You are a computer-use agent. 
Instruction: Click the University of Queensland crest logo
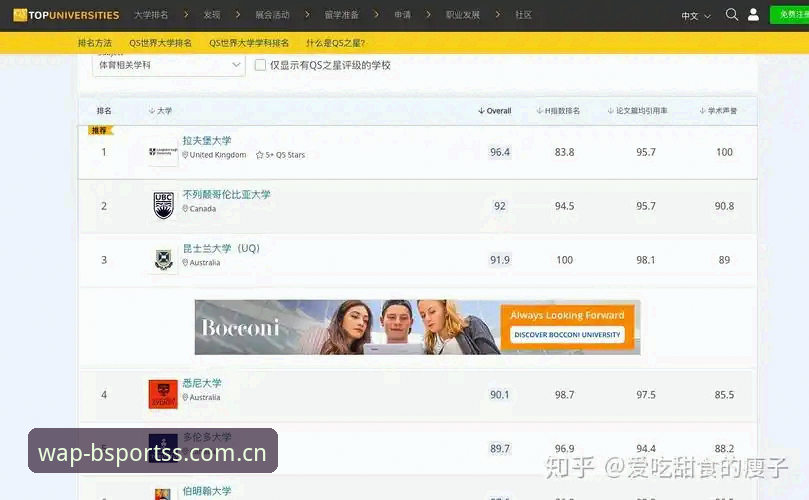(x=164, y=260)
